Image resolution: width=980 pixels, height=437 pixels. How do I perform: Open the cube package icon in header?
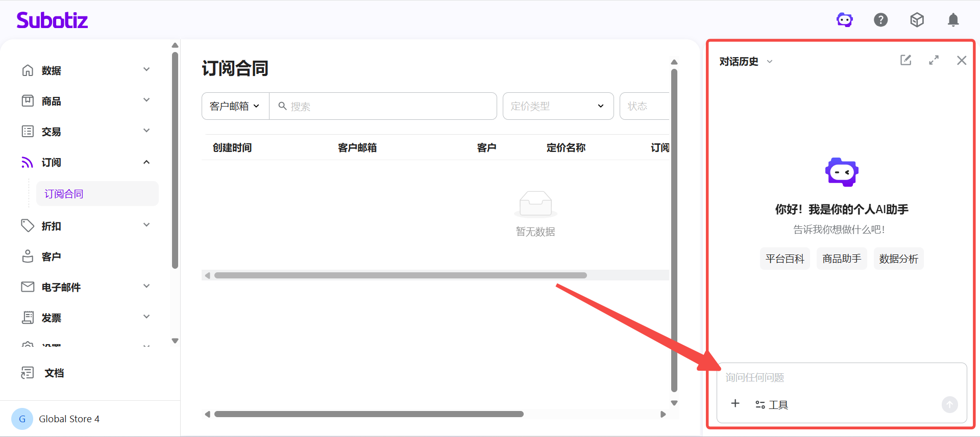coord(917,20)
